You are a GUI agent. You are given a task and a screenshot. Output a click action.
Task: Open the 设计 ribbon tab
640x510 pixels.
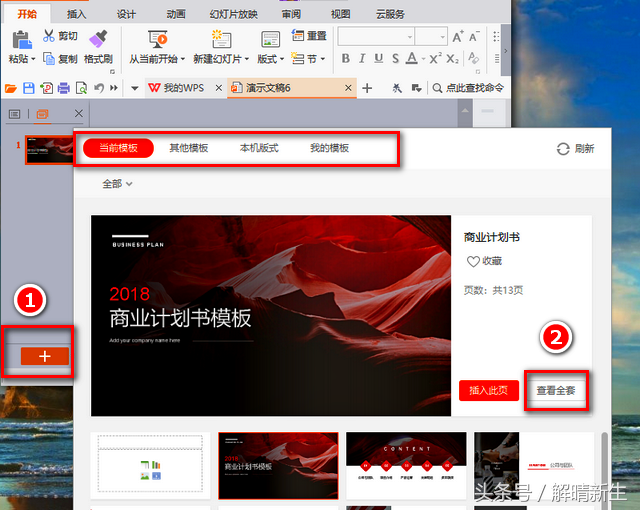click(x=126, y=14)
